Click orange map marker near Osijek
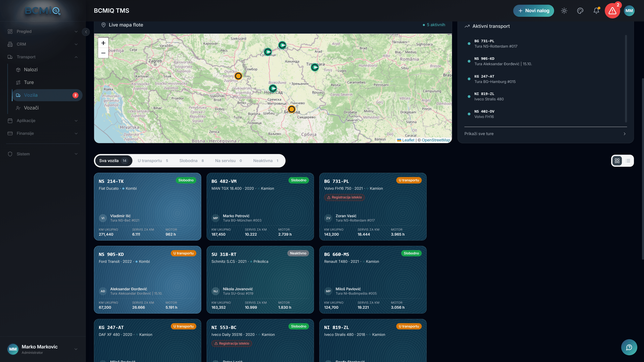The width and height of the screenshot is (644, 362). [x=238, y=76]
